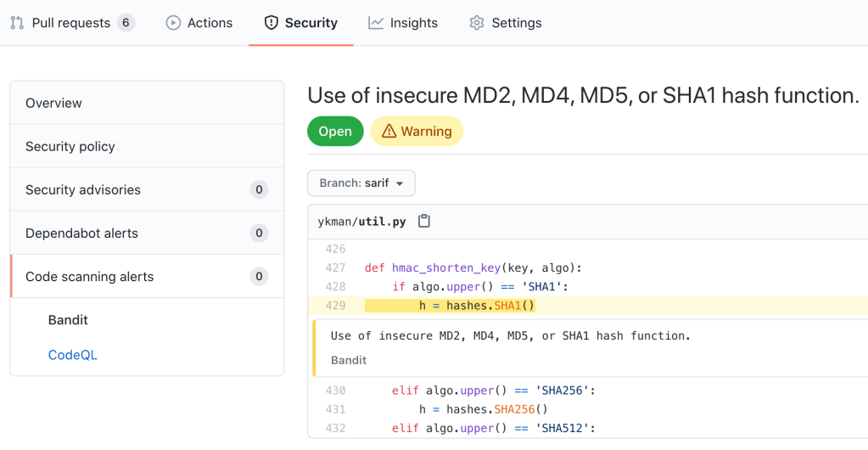
Task: Click the pull request icon in the top navigation
Action: [17, 23]
